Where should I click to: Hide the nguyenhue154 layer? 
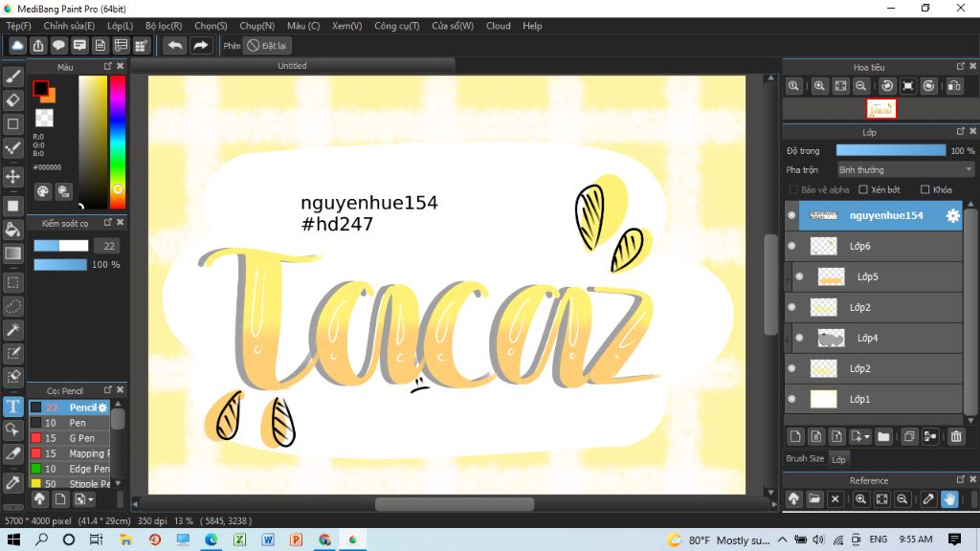click(x=791, y=215)
